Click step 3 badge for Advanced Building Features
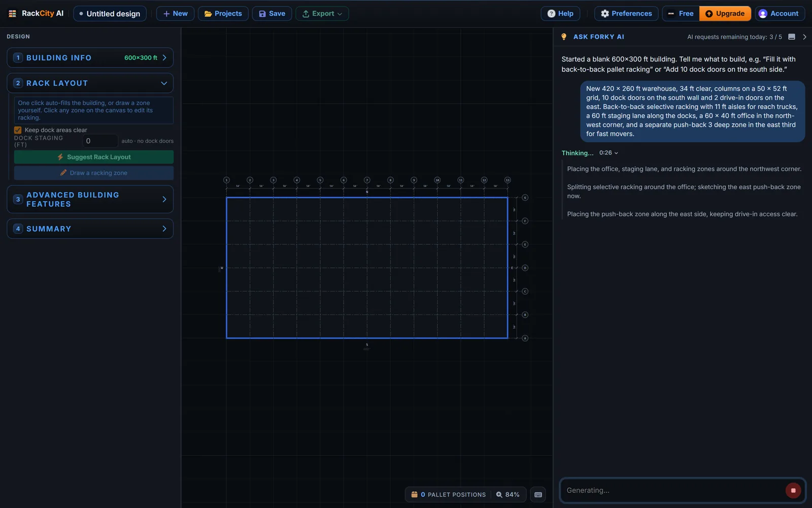The image size is (812, 508). [x=18, y=200]
